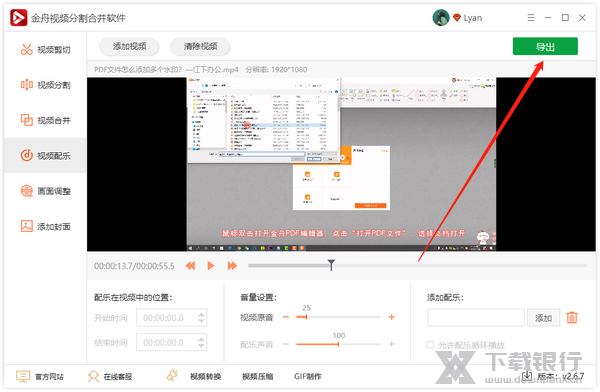
Task: Click the user avatar picture
Action: (x=441, y=18)
